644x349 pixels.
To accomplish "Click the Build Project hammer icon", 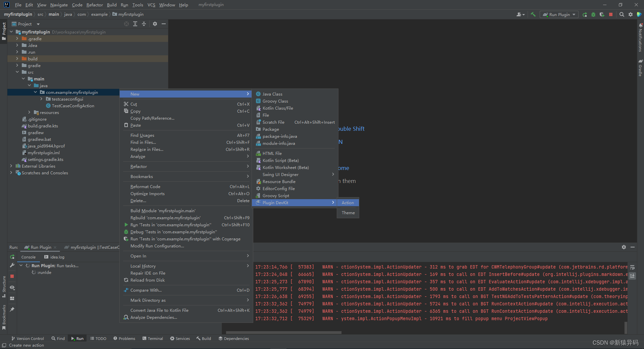I will tap(533, 14).
